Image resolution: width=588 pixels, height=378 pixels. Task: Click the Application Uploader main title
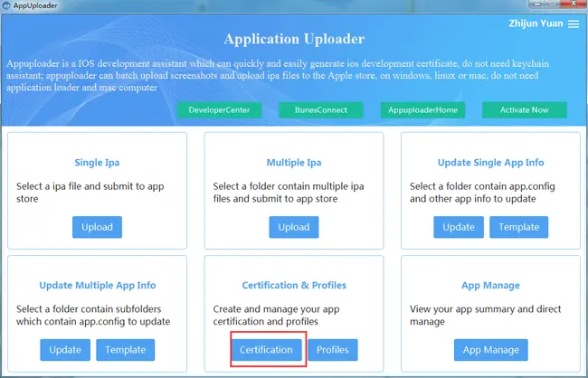[x=294, y=39]
